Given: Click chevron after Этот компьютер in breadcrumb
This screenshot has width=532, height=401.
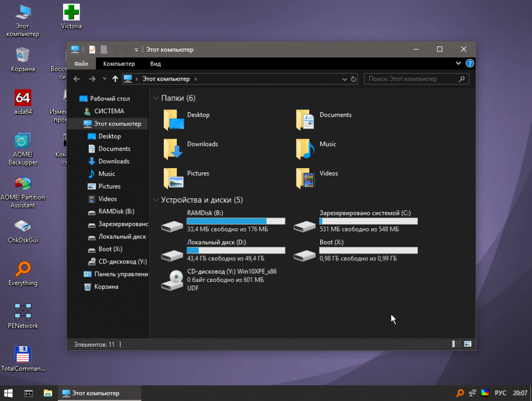Looking at the screenshot, I should pos(196,79).
